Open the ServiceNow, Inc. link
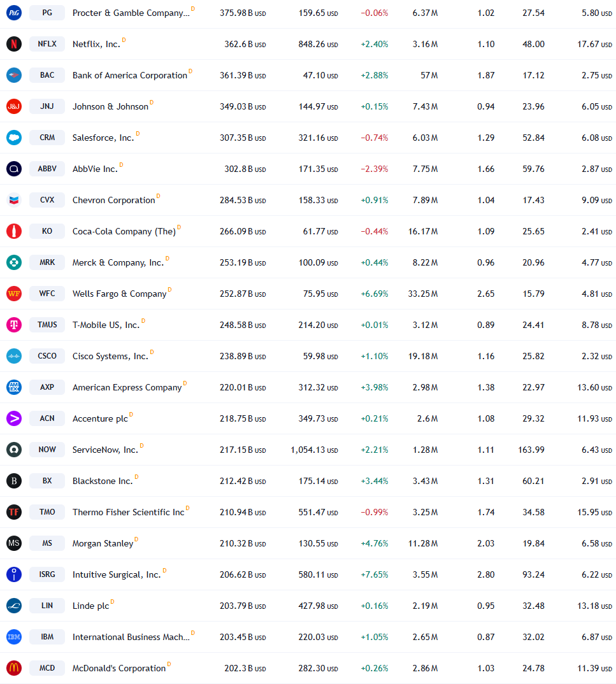 click(105, 450)
